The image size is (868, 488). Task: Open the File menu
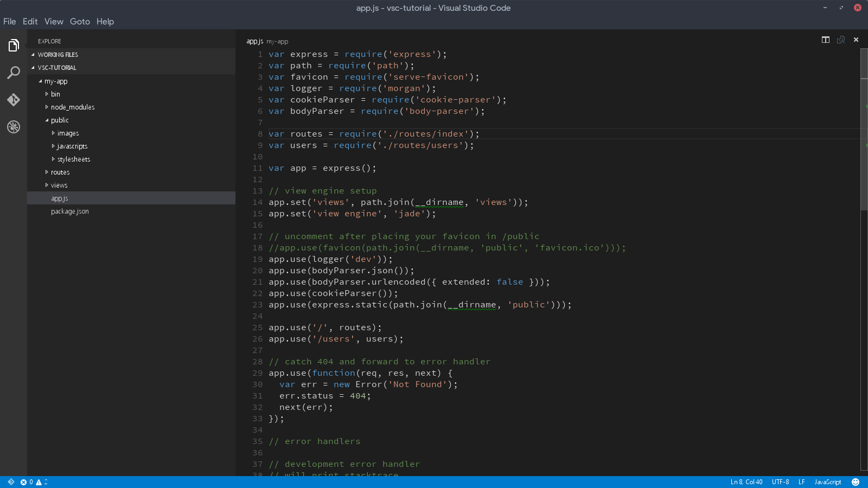click(10, 22)
